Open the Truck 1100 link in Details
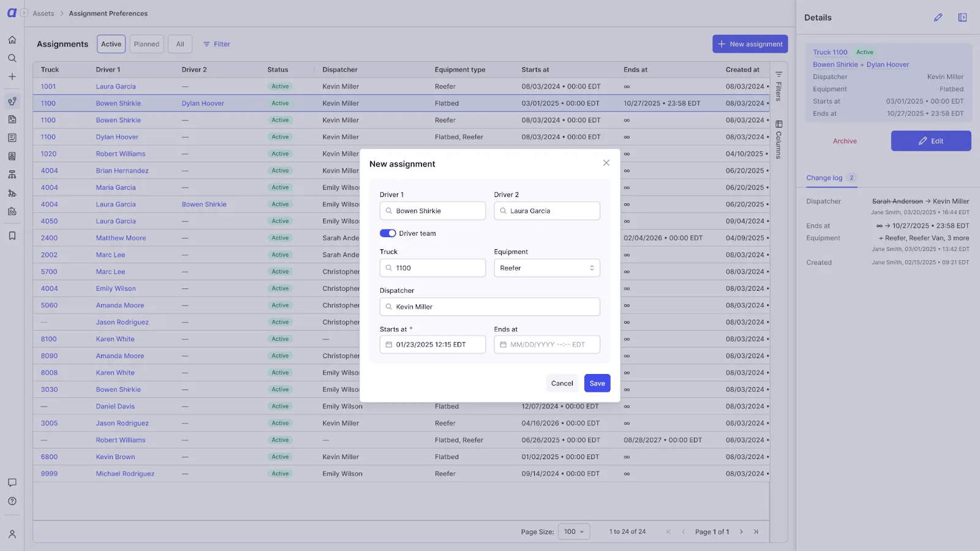This screenshot has height=551, width=980. [830, 52]
